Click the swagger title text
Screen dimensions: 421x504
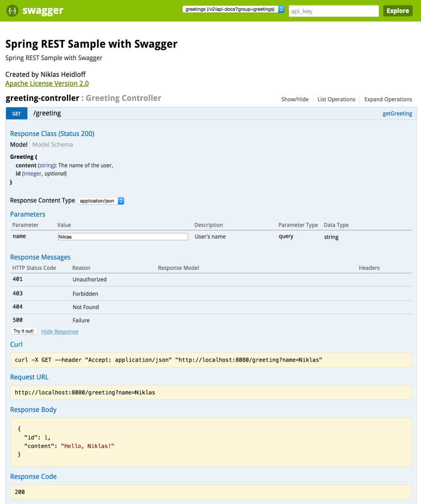[43, 11]
